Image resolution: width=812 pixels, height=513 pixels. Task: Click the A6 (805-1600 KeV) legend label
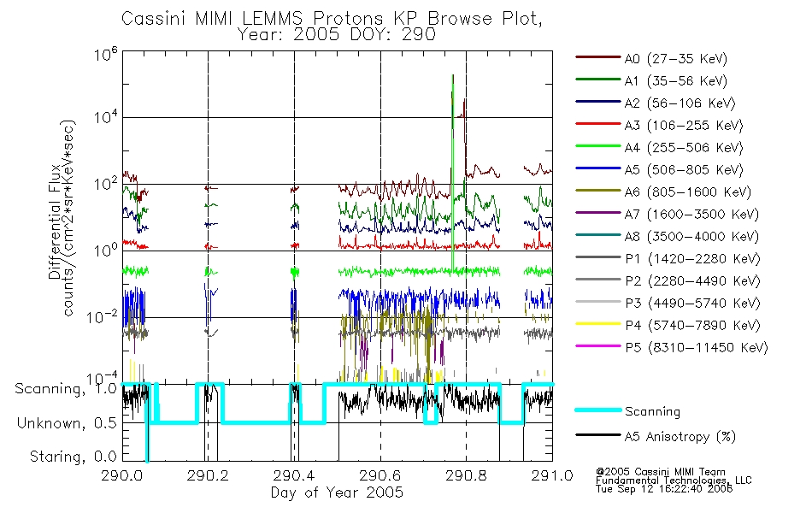click(x=688, y=192)
